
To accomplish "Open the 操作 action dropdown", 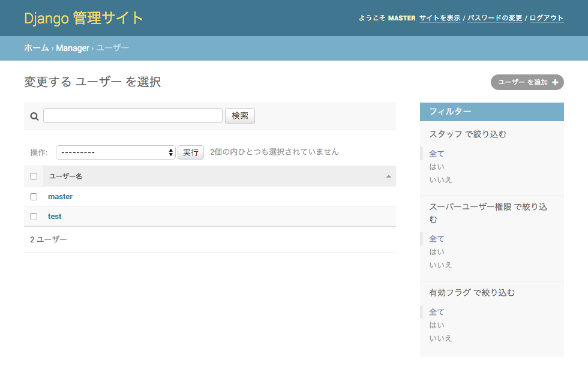I will click(x=115, y=152).
